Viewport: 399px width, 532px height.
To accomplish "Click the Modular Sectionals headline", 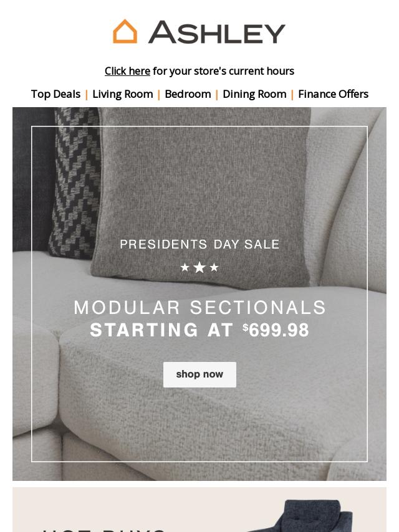I will pyautogui.click(x=199, y=307).
